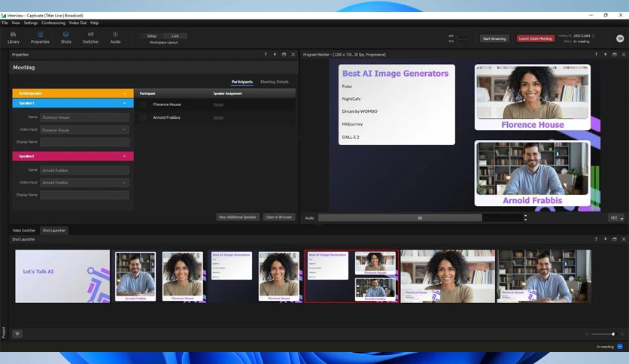Switch workspace layout to Live
Viewport: 629px width, 364px height.
(x=175, y=36)
